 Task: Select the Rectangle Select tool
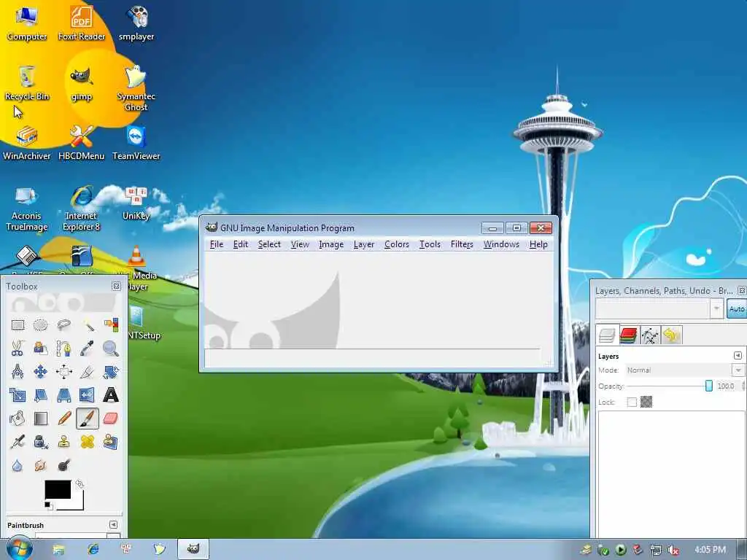[x=18, y=325]
